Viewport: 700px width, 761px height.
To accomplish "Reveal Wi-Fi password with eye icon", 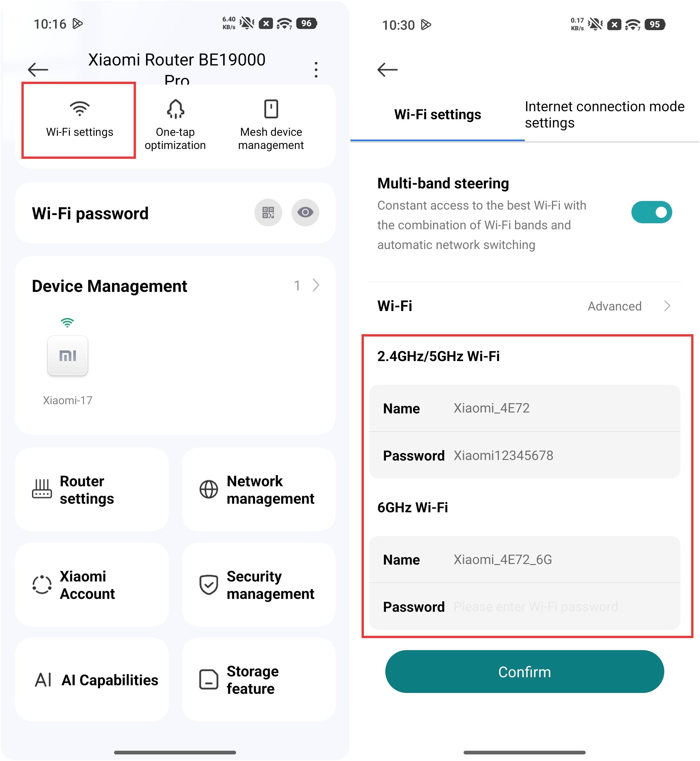I will 305,212.
